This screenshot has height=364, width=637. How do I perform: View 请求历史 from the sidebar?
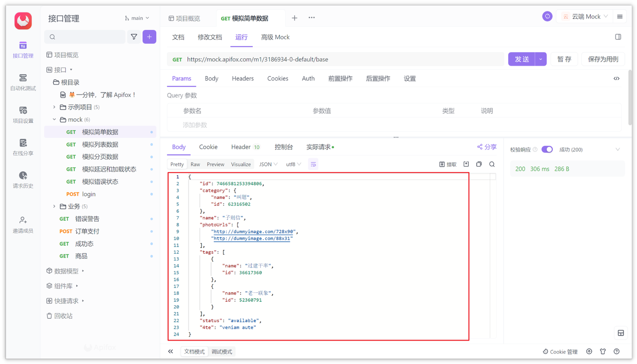point(22,179)
